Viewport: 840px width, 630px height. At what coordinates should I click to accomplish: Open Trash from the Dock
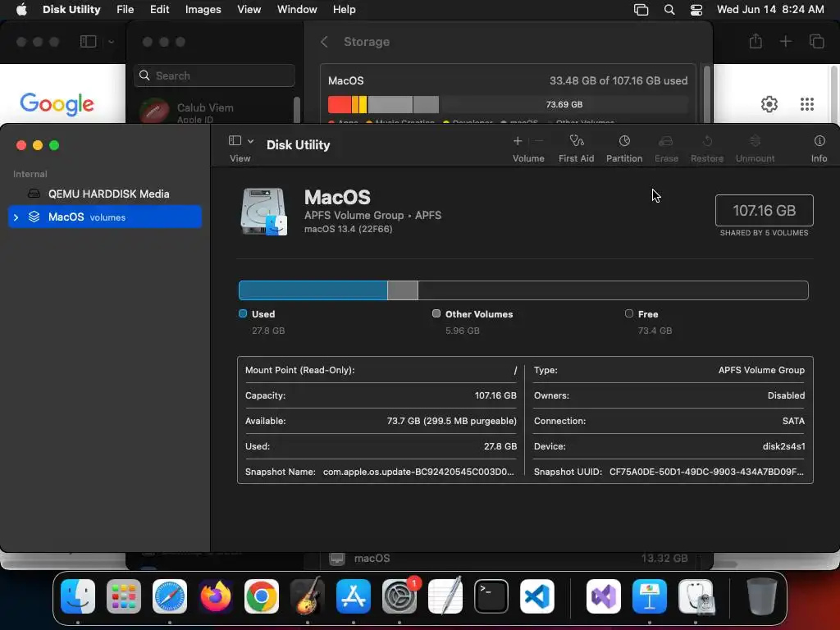pyautogui.click(x=762, y=596)
